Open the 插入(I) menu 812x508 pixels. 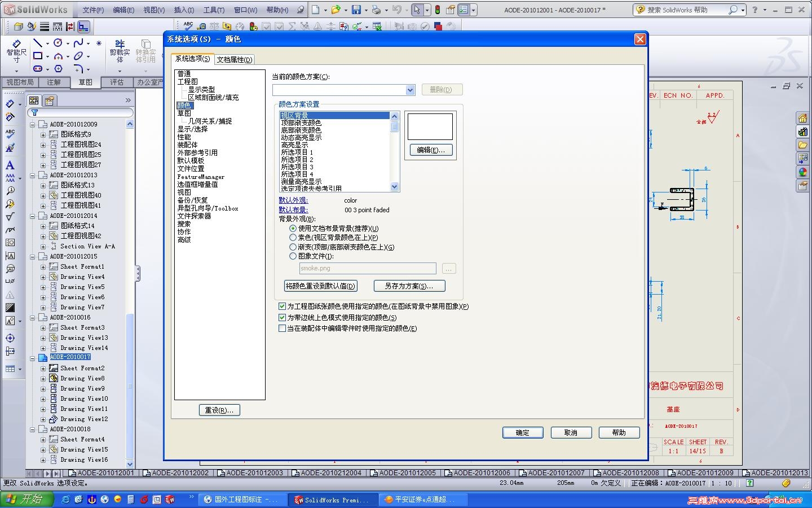[184, 10]
